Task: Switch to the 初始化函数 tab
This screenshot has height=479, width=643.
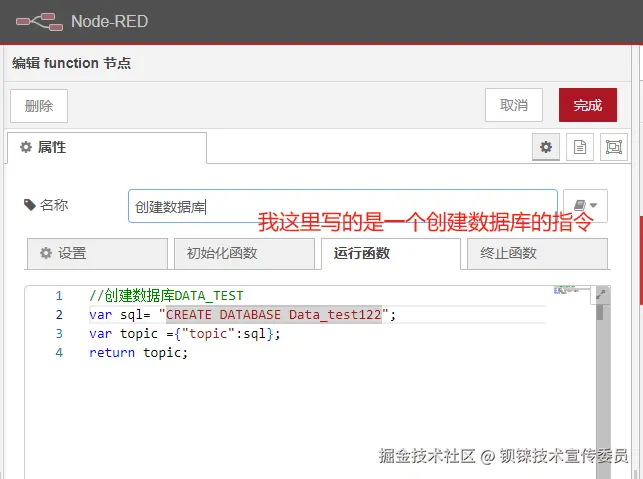Action: click(x=244, y=253)
